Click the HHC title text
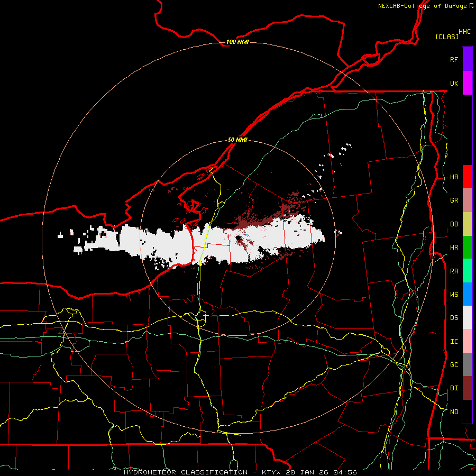Viewport: 476px width, 476px height. [x=464, y=32]
